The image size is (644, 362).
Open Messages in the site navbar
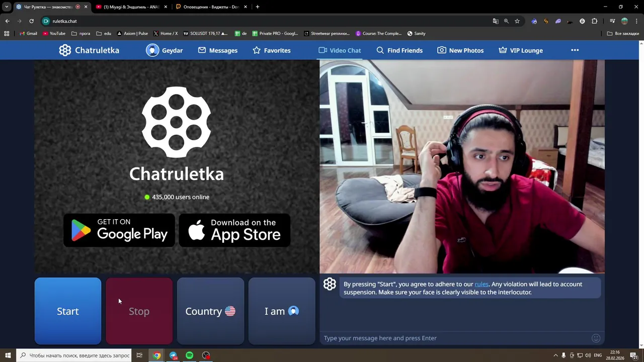click(x=217, y=50)
